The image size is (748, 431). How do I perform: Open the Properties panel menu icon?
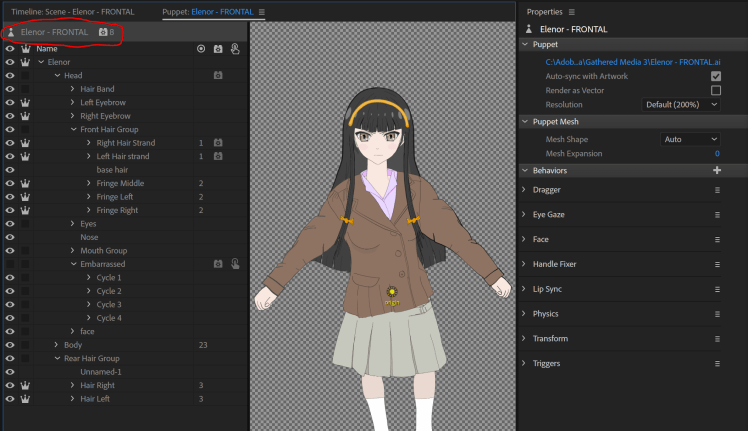point(573,11)
